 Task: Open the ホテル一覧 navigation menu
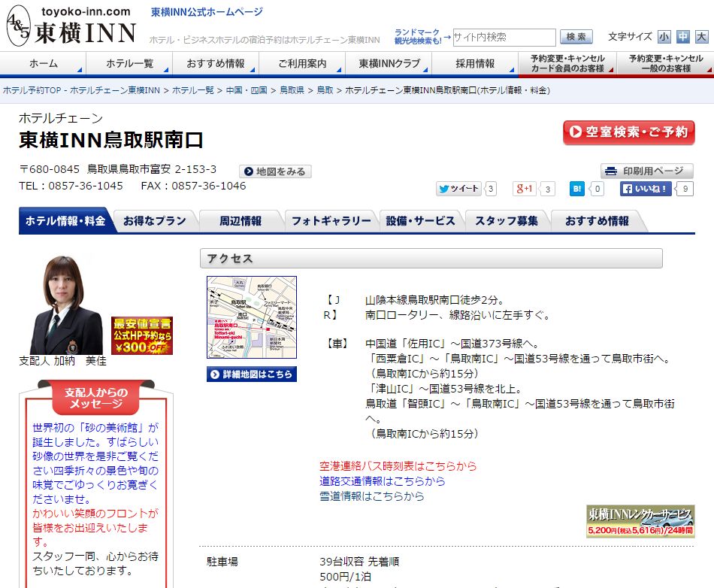click(129, 63)
